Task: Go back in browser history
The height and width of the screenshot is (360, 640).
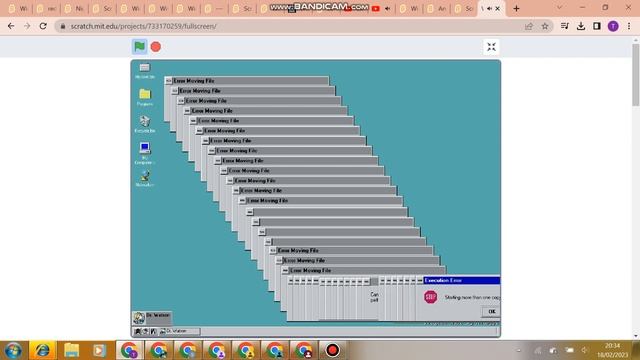Action: coord(11,26)
